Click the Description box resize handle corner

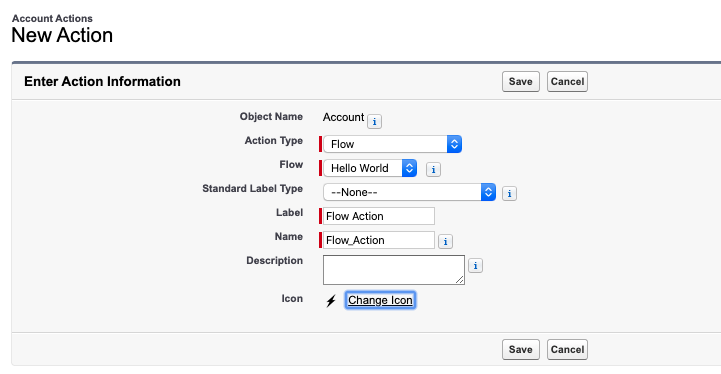coord(460,280)
